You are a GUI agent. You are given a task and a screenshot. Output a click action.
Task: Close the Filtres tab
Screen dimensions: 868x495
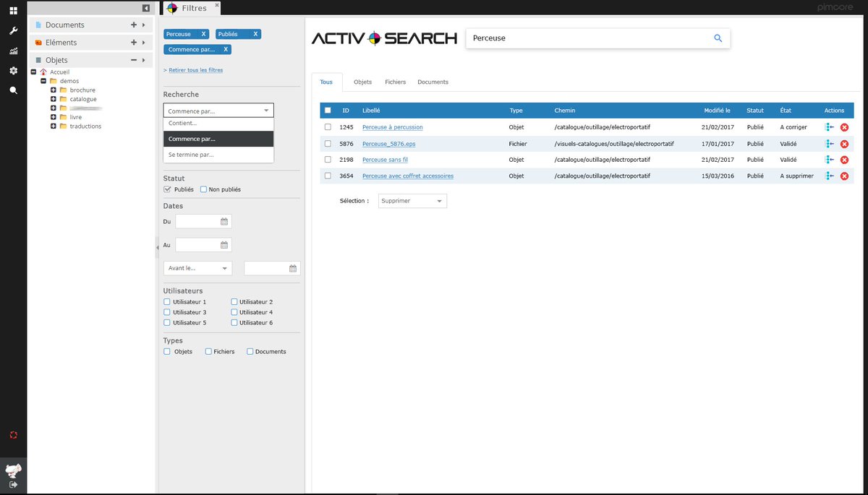coord(217,4)
